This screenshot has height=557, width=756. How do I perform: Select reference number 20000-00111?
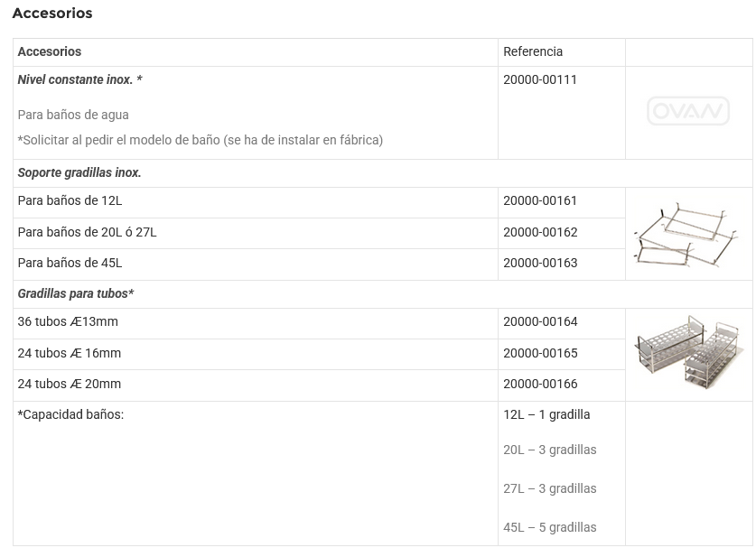(540, 79)
